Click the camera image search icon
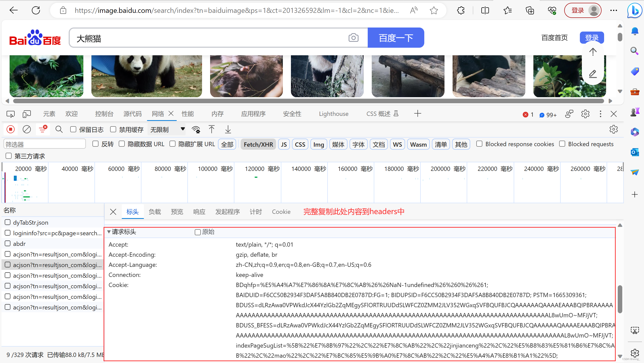Viewport: 644px width, 363px height. coord(353,38)
